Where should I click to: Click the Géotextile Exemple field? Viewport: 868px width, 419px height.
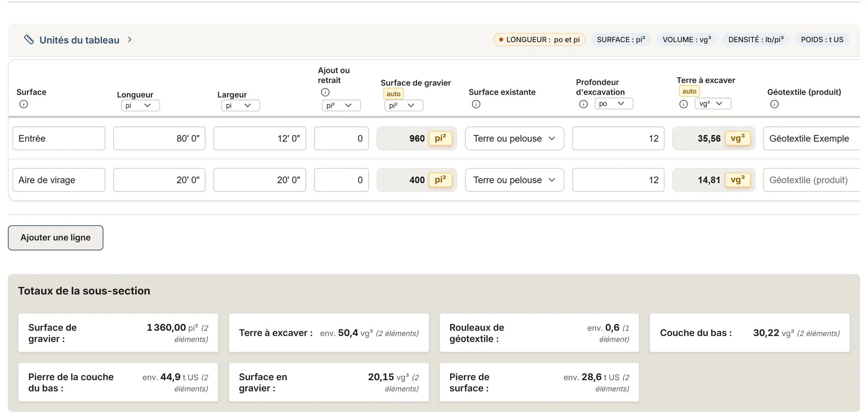point(812,139)
